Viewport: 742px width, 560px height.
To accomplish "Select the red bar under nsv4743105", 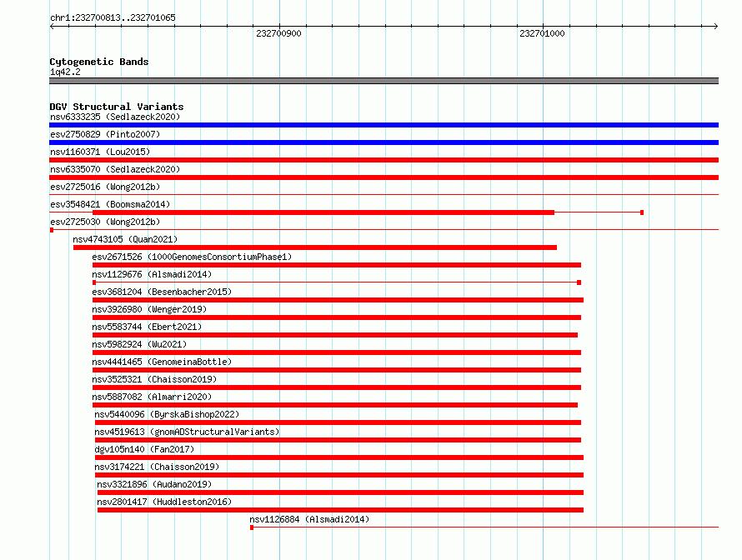I will [x=315, y=247].
